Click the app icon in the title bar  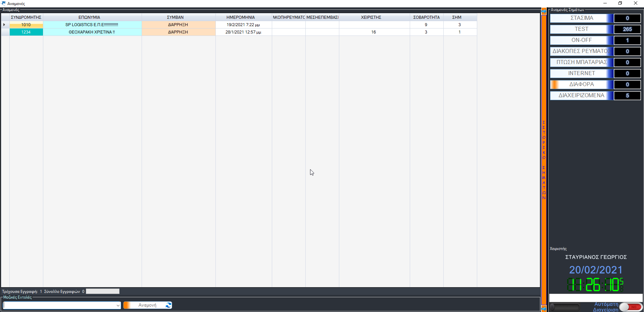4,3
